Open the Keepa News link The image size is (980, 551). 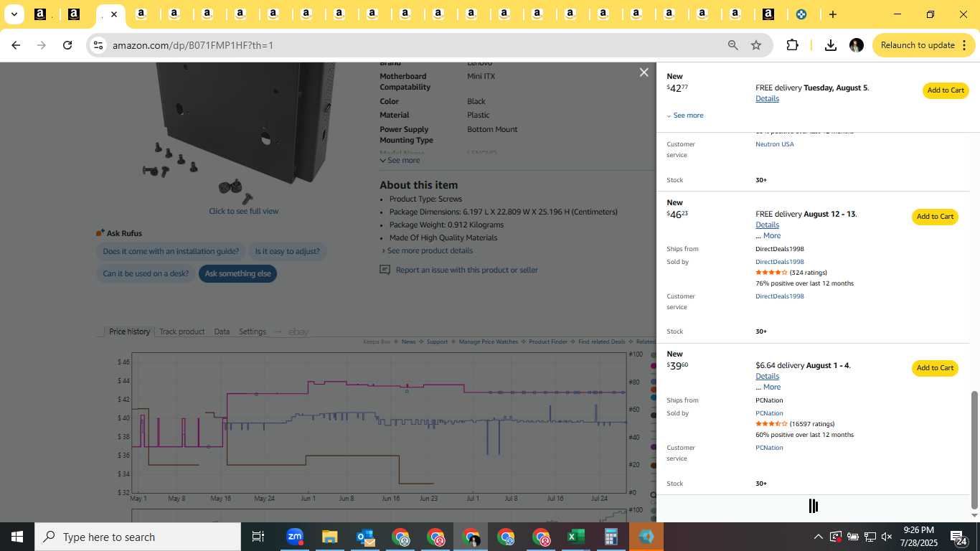coord(408,342)
